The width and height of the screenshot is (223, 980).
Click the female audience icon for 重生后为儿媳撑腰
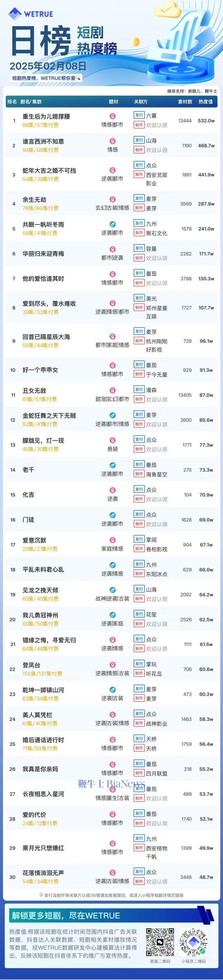(x=112, y=116)
